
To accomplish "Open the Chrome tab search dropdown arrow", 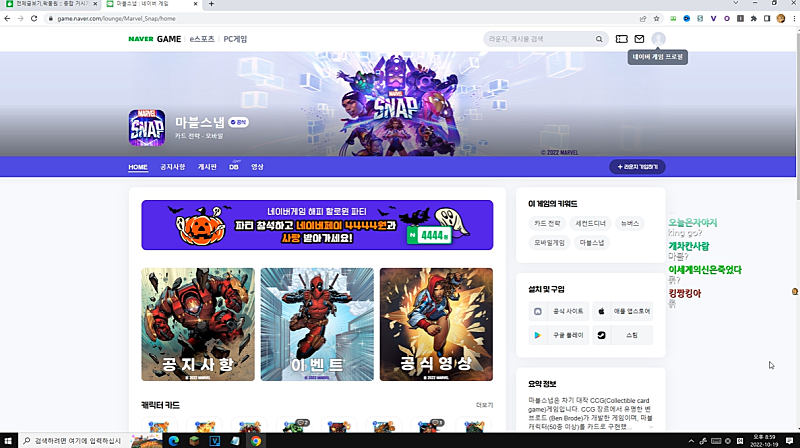I will click(736, 3).
